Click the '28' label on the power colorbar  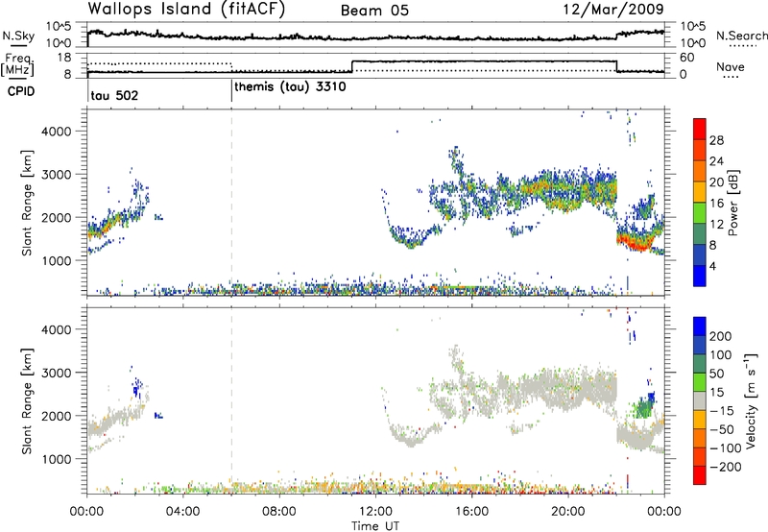tap(716, 140)
